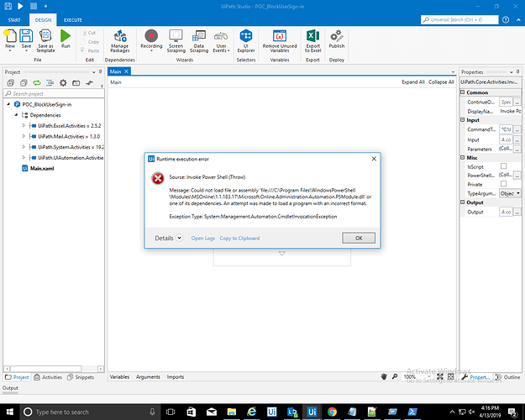Screen dimensions: 525x420
Task: Collapse the Dependencies tree node
Action: 16,115
